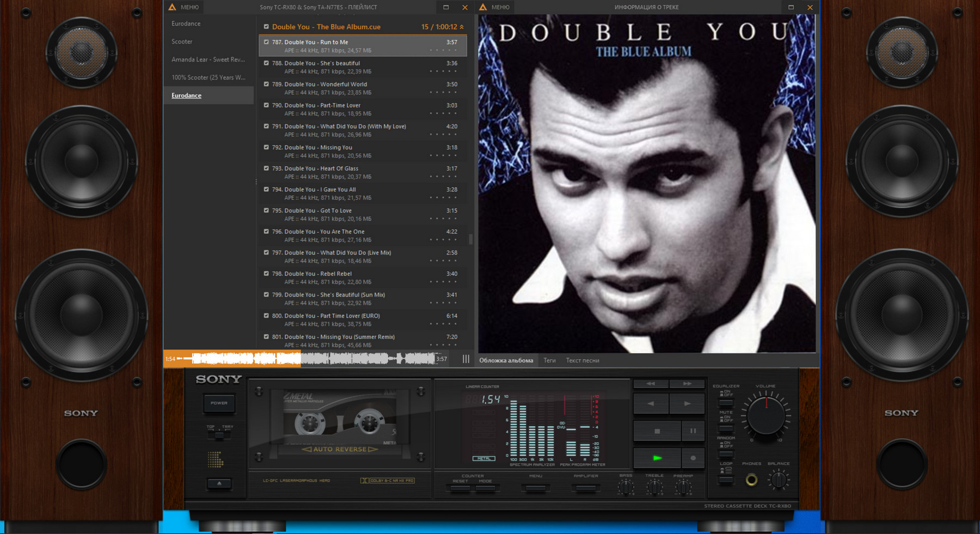Uncheck track 790 Part-Time Lover checkbox

pyautogui.click(x=266, y=105)
